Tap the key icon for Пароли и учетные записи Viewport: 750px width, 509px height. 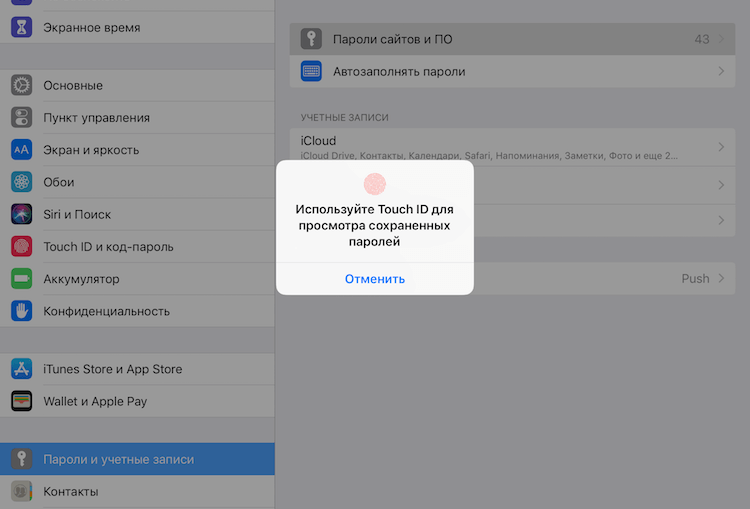coord(22,459)
